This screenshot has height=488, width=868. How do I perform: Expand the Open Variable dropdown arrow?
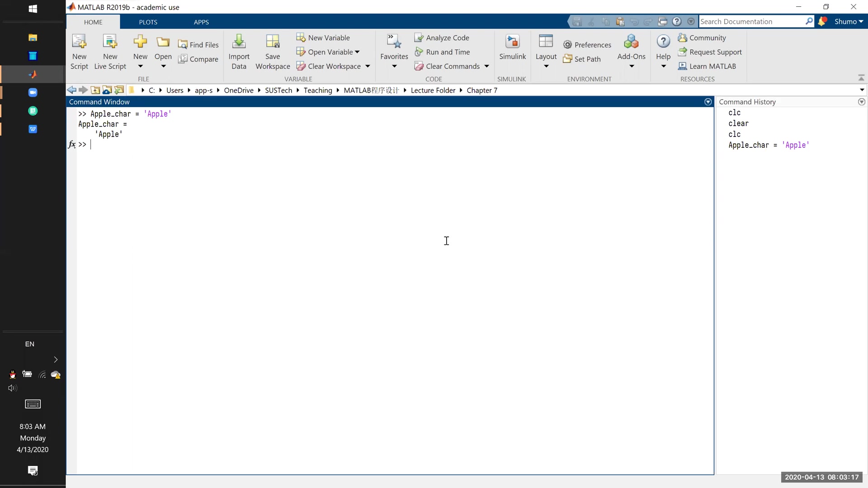pyautogui.click(x=357, y=52)
